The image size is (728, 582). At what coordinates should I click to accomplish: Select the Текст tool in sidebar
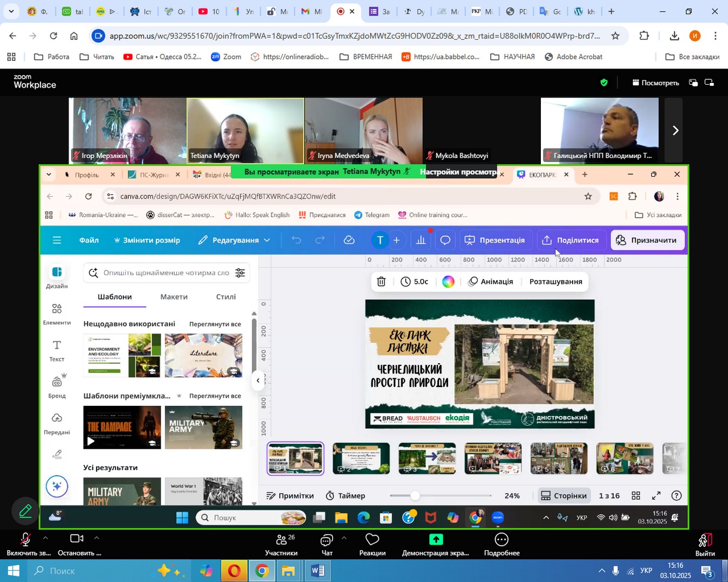57,350
